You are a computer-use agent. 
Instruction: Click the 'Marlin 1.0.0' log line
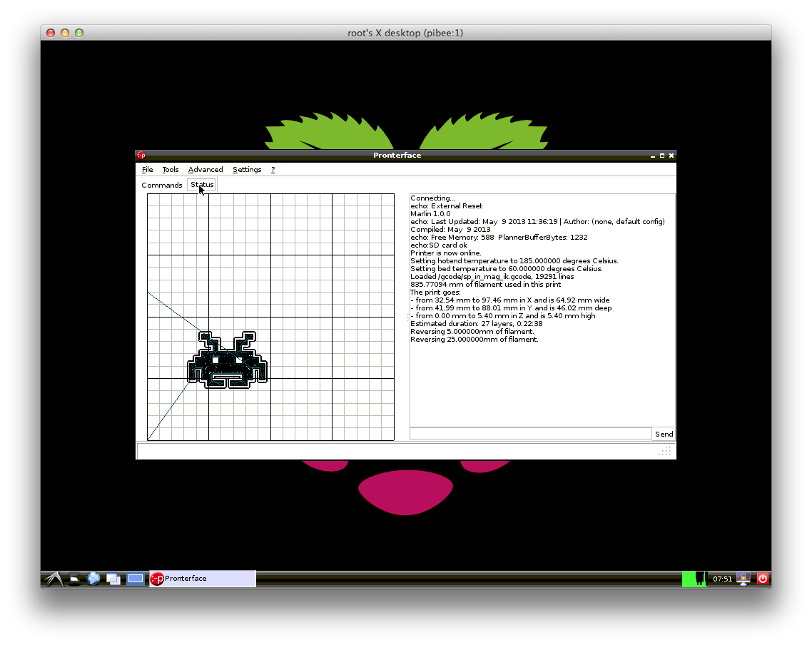tap(430, 214)
